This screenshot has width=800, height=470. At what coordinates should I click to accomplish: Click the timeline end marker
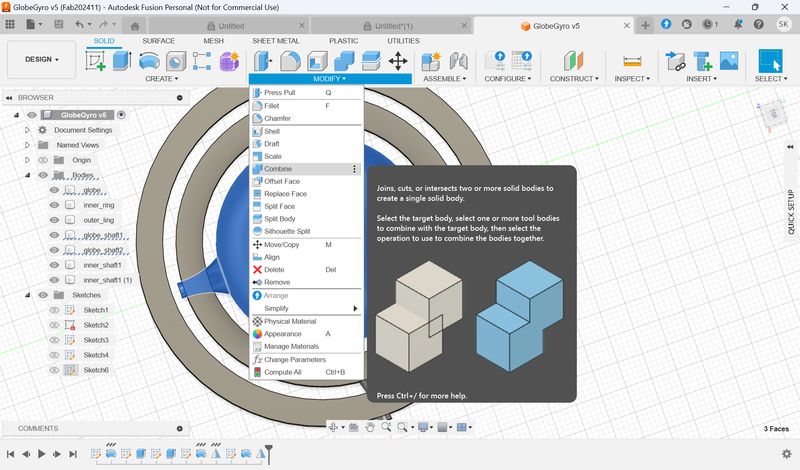(x=268, y=454)
